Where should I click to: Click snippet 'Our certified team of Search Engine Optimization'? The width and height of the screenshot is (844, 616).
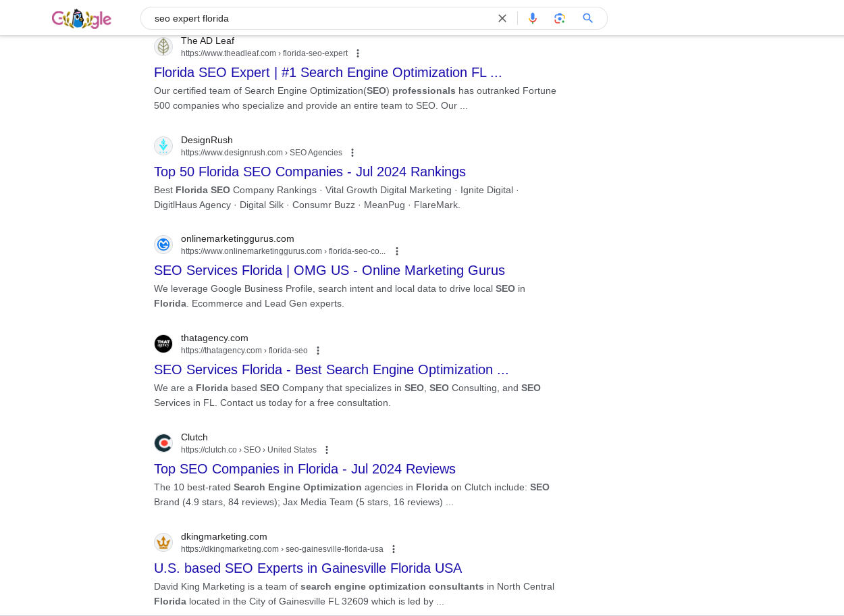pyautogui.click(x=355, y=98)
